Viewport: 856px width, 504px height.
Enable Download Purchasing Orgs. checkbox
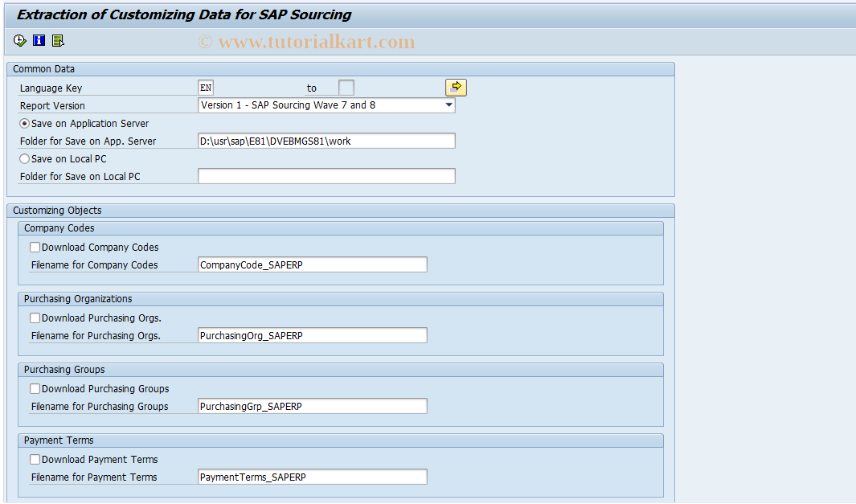coord(35,318)
